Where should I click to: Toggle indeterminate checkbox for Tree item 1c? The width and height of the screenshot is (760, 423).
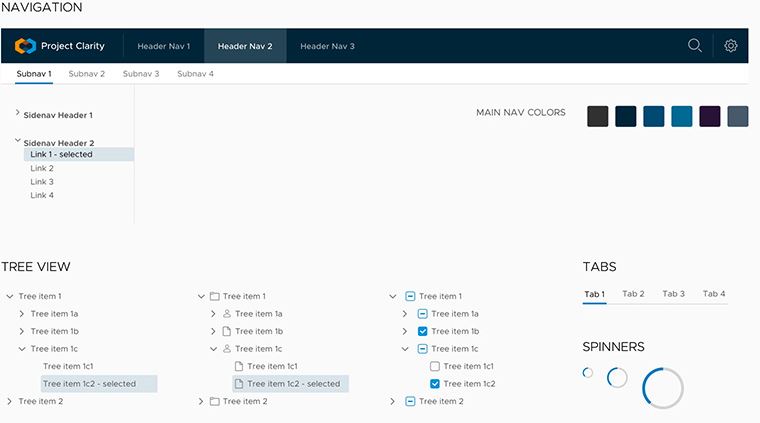point(422,348)
